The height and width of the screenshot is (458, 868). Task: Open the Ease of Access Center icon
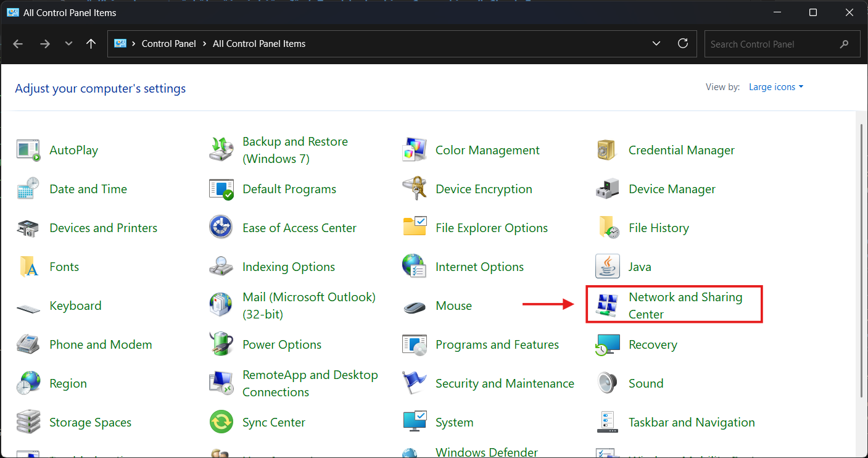click(221, 228)
